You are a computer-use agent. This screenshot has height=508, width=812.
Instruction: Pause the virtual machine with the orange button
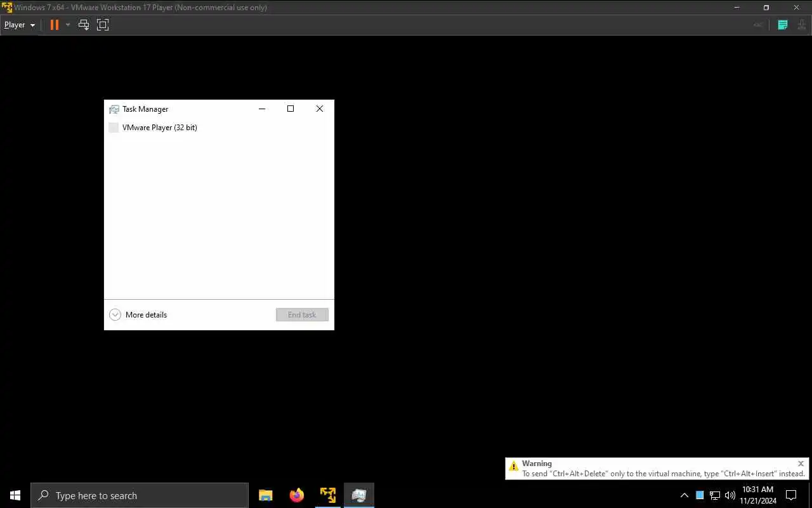(55, 25)
